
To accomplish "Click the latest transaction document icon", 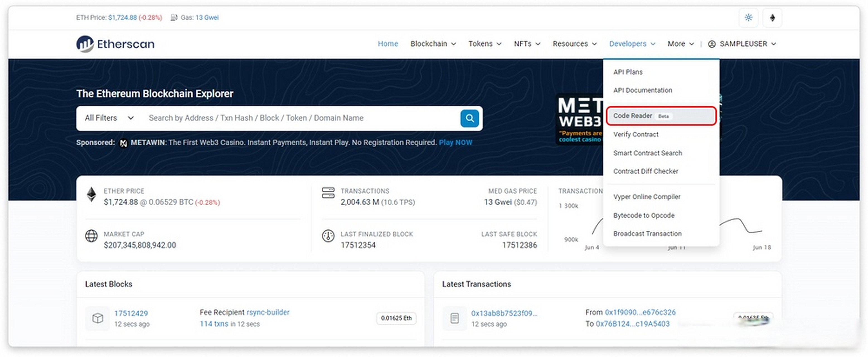I will coord(455,318).
